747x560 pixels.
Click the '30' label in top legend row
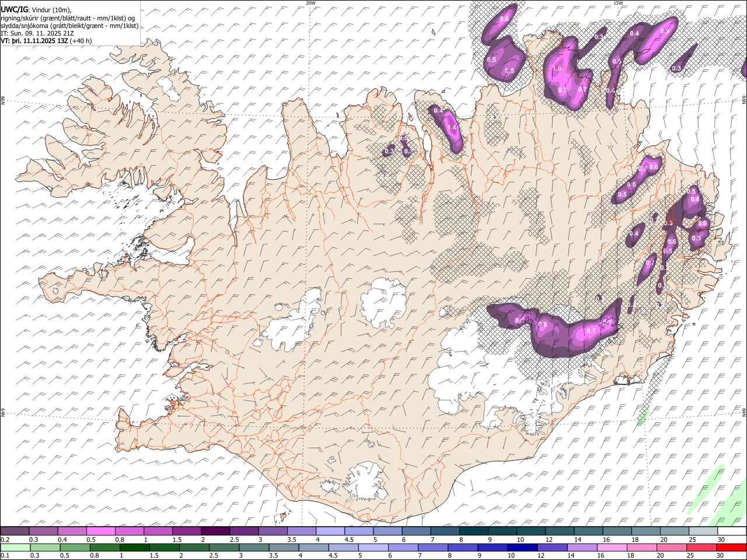(721, 540)
